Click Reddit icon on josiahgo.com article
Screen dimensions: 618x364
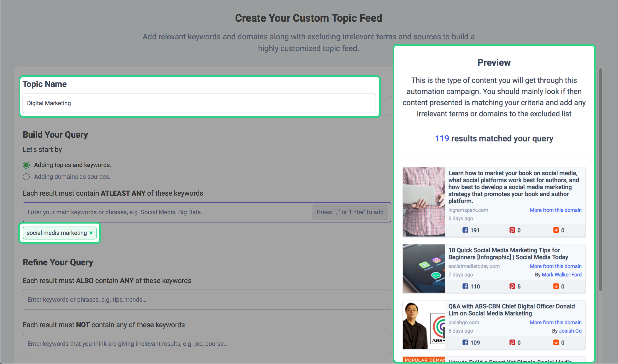point(556,342)
